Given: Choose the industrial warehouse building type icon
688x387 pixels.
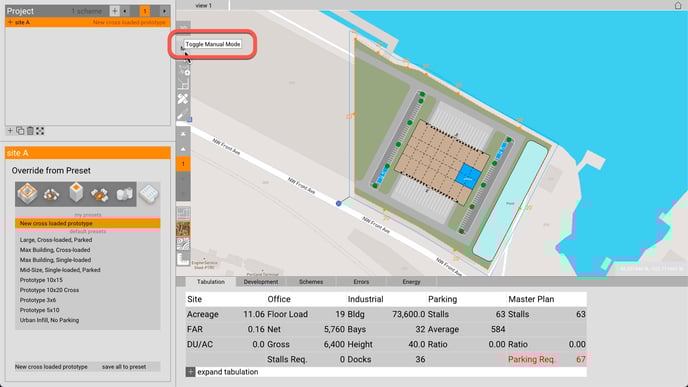Looking at the screenshot, I should pyautogui.click(x=149, y=194).
